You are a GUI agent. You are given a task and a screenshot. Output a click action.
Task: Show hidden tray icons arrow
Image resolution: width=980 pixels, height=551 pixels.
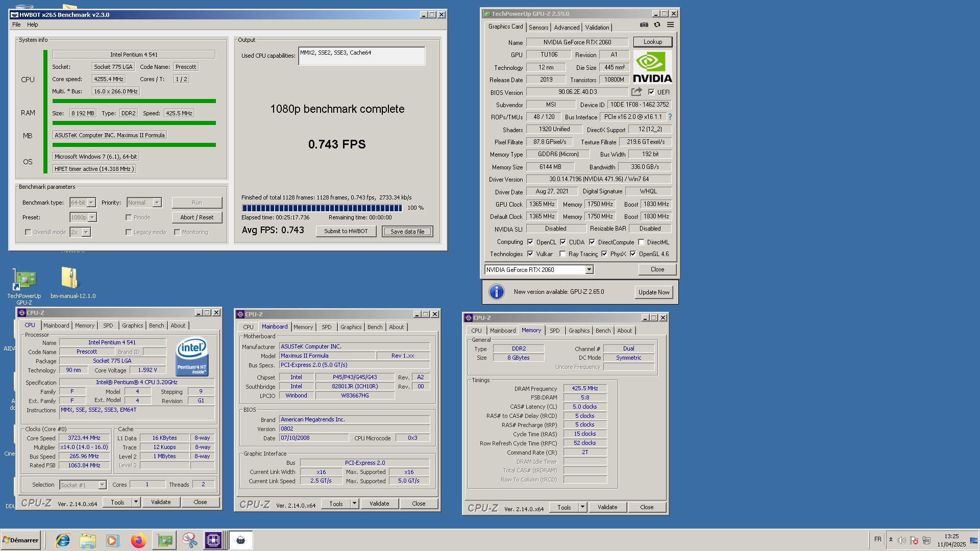click(891, 540)
